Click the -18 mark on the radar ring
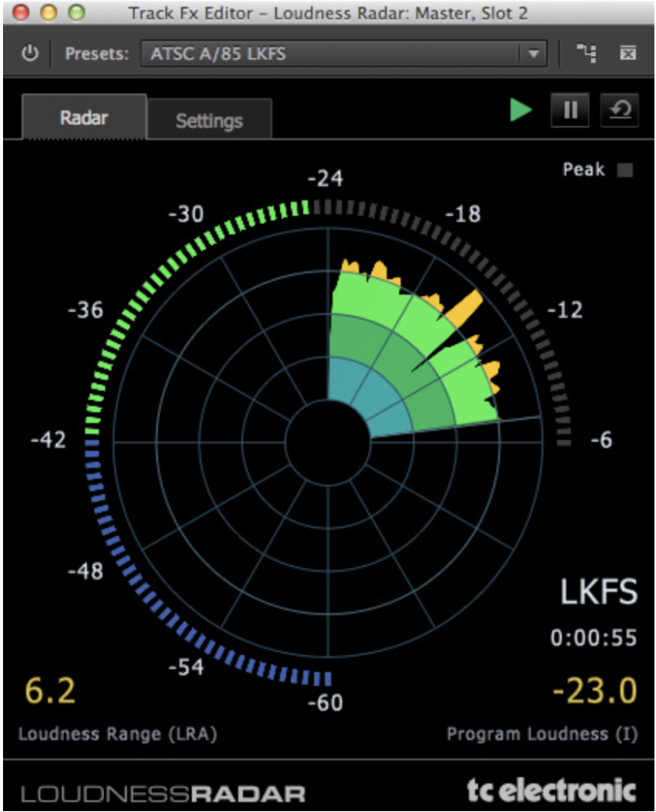 click(x=462, y=214)
